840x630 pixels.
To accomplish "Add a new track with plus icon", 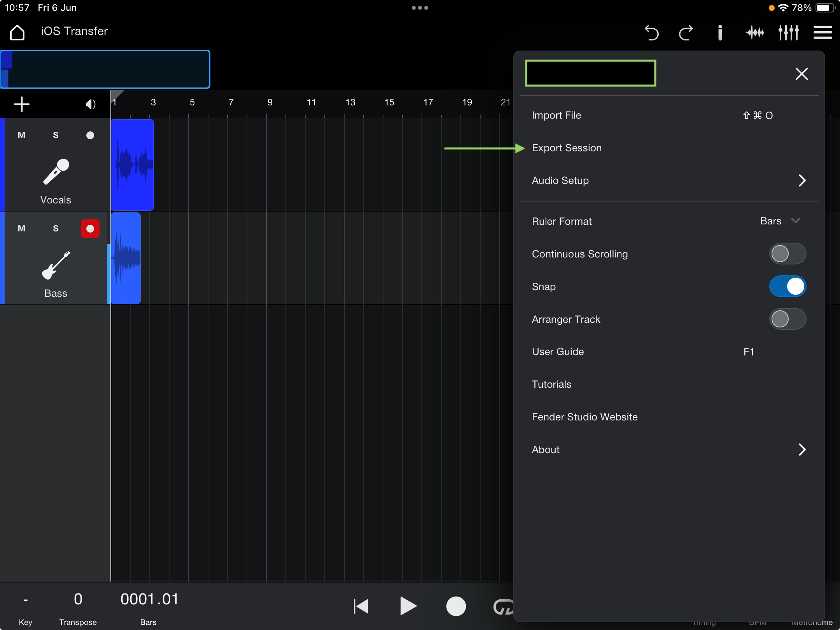I will pos(22,104).
